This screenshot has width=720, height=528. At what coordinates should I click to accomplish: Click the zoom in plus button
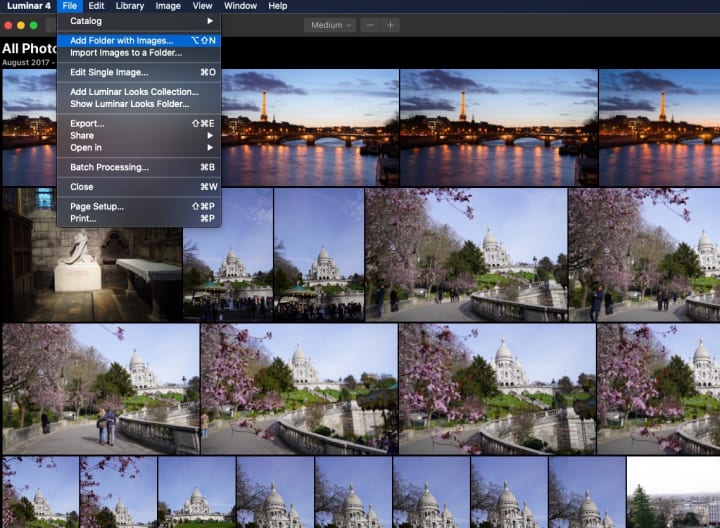[x=390, y=25]
